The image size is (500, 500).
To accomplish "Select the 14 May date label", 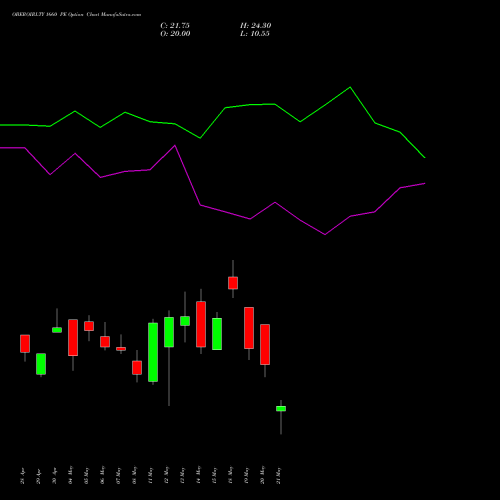I will [x=198, y=475].
